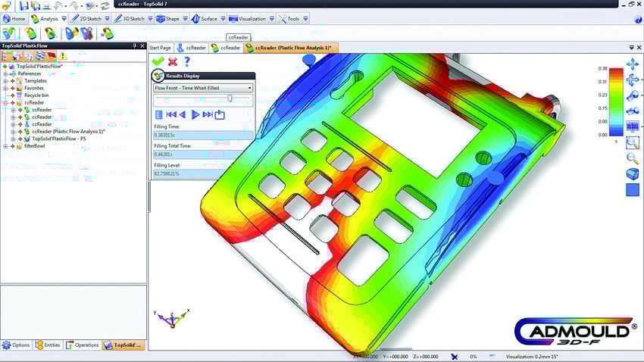Click the Print icon in quick access bar
Screen dimensions: 644x362
click(x=46, y=5)
